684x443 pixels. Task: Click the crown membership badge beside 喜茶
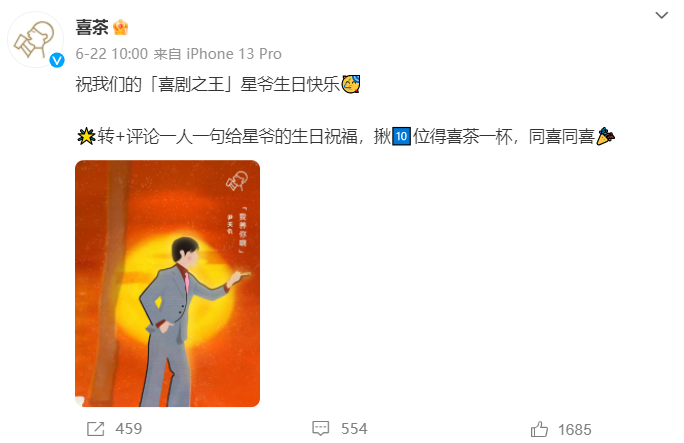click(120, 27)
